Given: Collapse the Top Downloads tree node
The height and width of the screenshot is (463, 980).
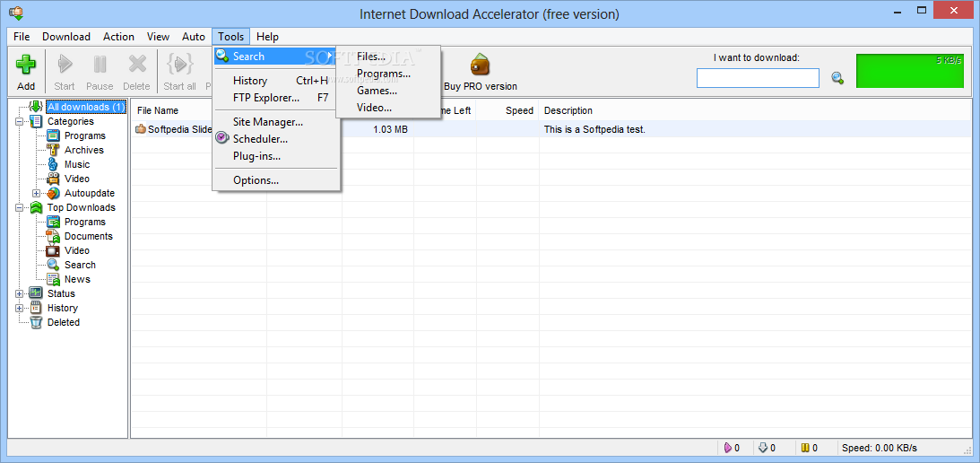Looking at the screenshot, I should click(x=20, y=208).
